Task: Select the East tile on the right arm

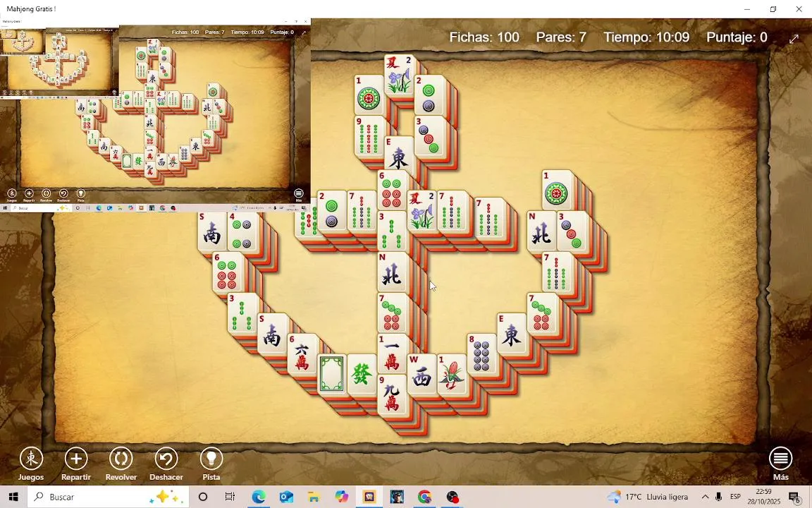Action: tap(512, 333)
